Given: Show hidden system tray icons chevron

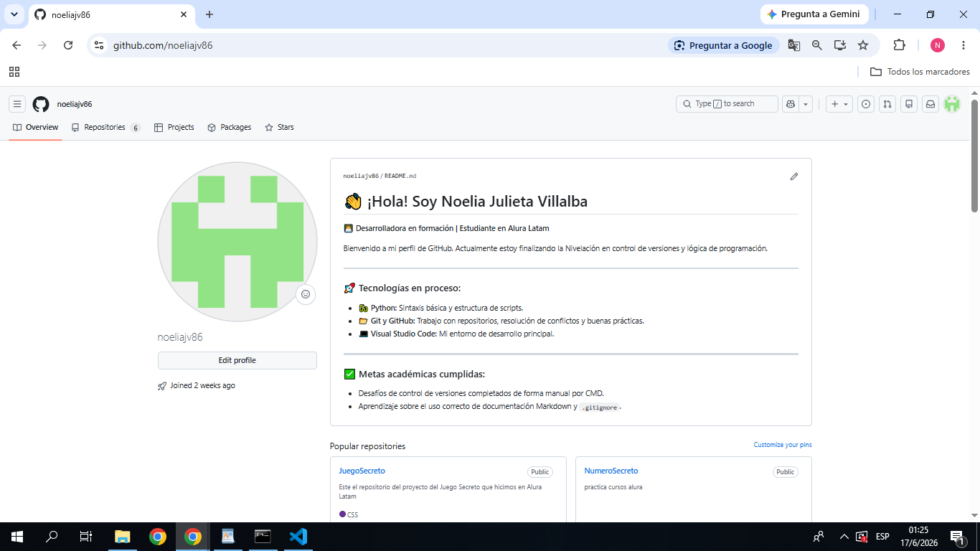Looking at the screenshot, I should 844,537.
